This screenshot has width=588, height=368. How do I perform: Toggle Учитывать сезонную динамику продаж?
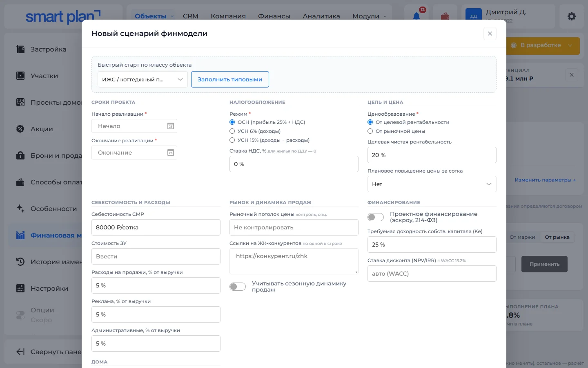[238, 287]
